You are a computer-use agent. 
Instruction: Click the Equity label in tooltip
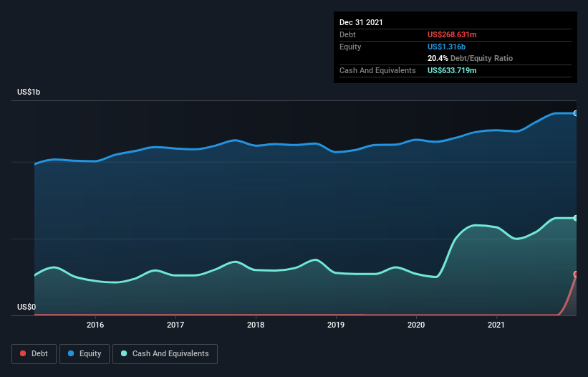click(x=350, y=47)
